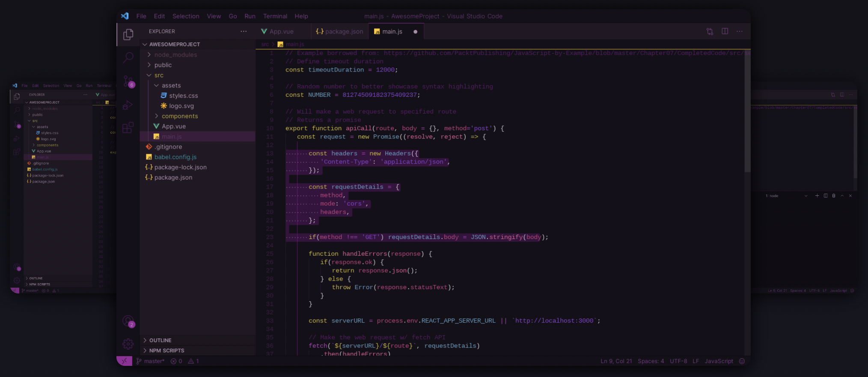The width and height of the screenshot is (868, 377).
Task: Click the UTF-8 encoding indicator
Action: 678,361
